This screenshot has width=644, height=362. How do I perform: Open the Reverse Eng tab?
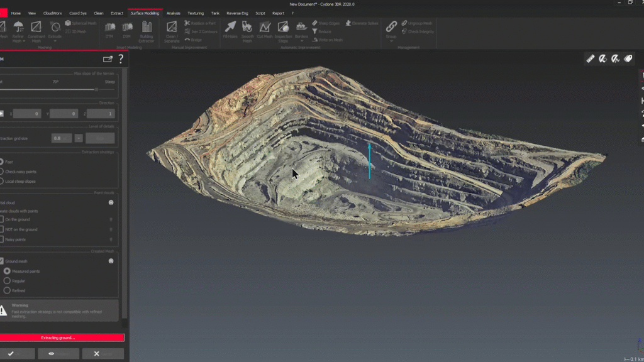237,13
